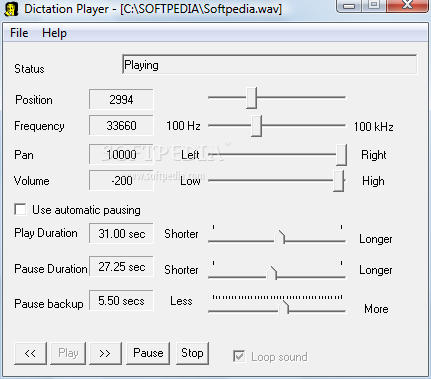This screenshot has height=379, width=431.
Task: Click the Pause Duration slider thumb
Action: pos(272,272)
